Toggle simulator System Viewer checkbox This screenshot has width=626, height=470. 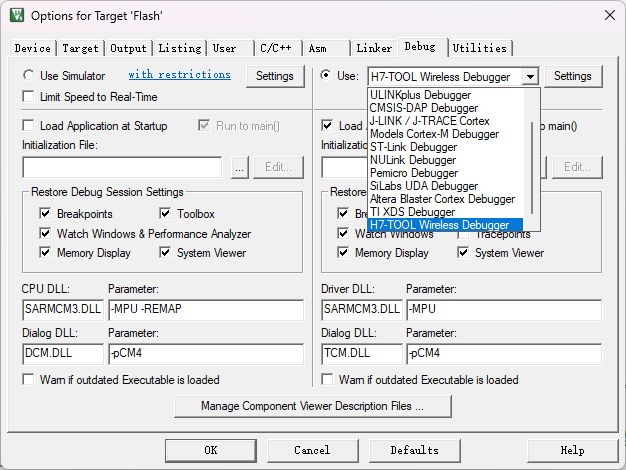pos(165,253)
